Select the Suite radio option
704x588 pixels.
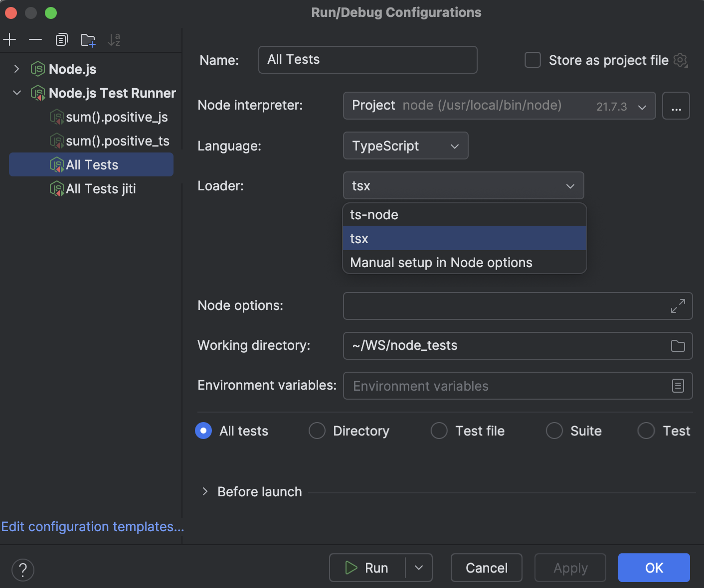(x=554, y=431)
